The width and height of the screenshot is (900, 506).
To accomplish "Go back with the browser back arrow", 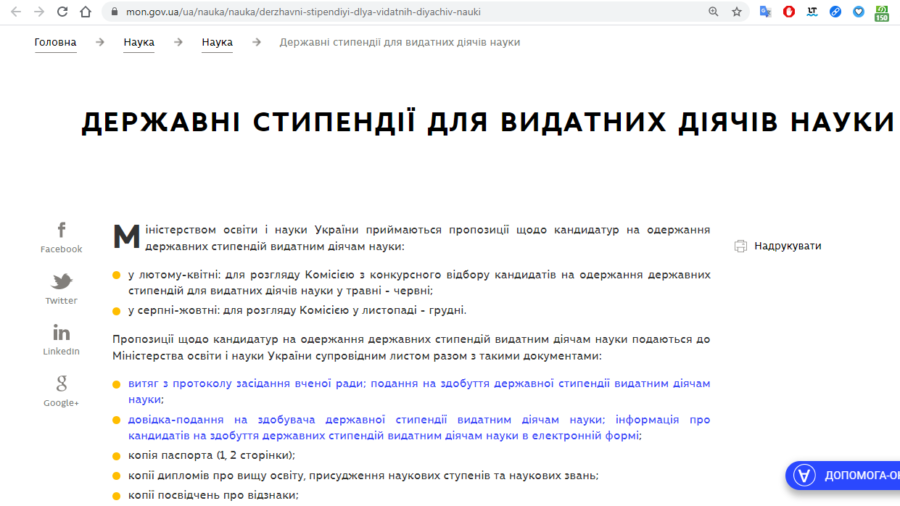I will [15, 11].
